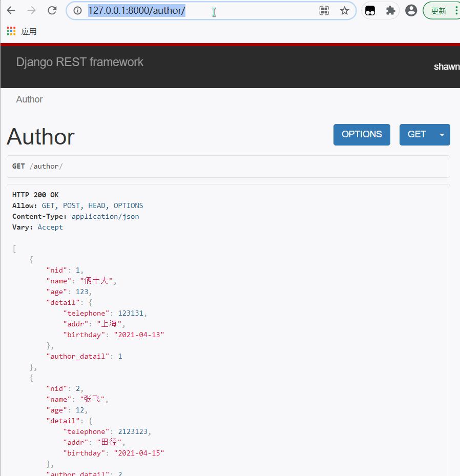Click the Allow header methods line
The height and width of the screenshot is (476, 460).
78,206
